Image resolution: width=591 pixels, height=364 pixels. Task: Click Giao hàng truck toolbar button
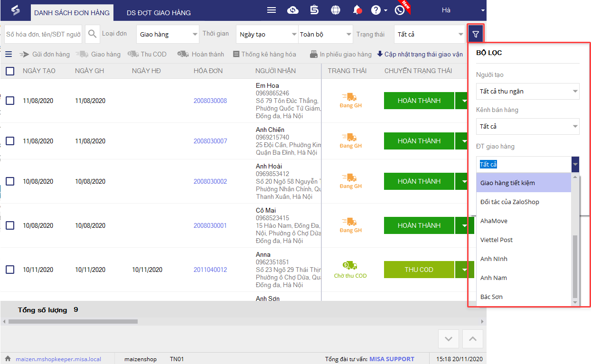click(x=98, y=54)
